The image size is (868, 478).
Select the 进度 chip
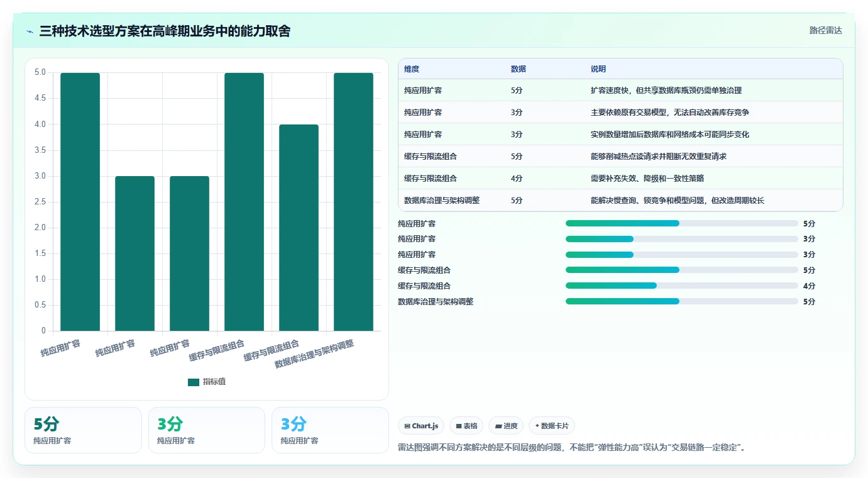coord(506,426)
